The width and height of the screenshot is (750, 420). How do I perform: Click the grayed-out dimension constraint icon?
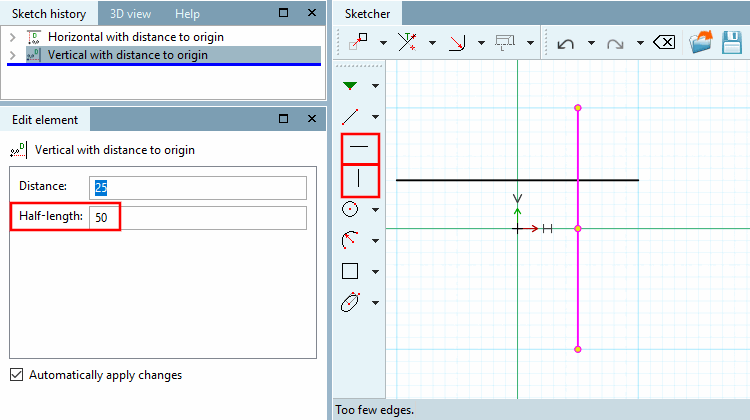pyautogui.click(x=505, y=43)
